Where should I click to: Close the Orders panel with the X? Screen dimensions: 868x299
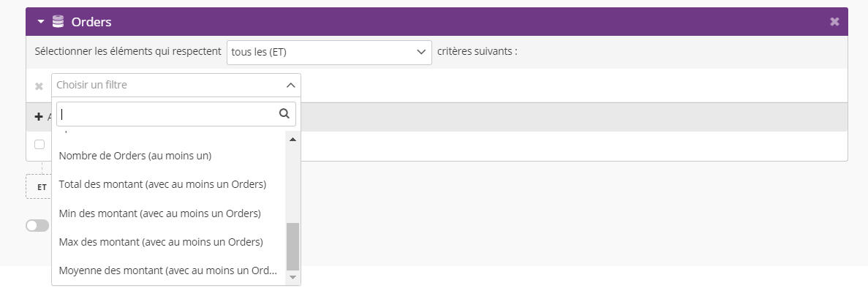[x=834, y=22]
